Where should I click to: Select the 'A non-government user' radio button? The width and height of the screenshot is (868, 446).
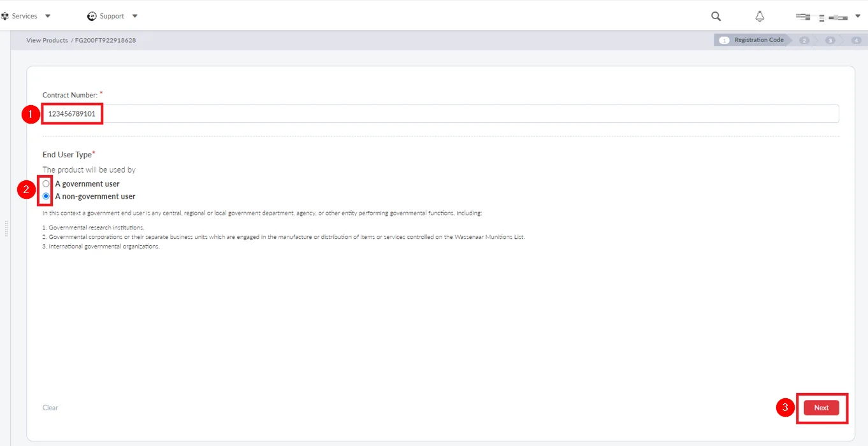click(x=46, y=196)
